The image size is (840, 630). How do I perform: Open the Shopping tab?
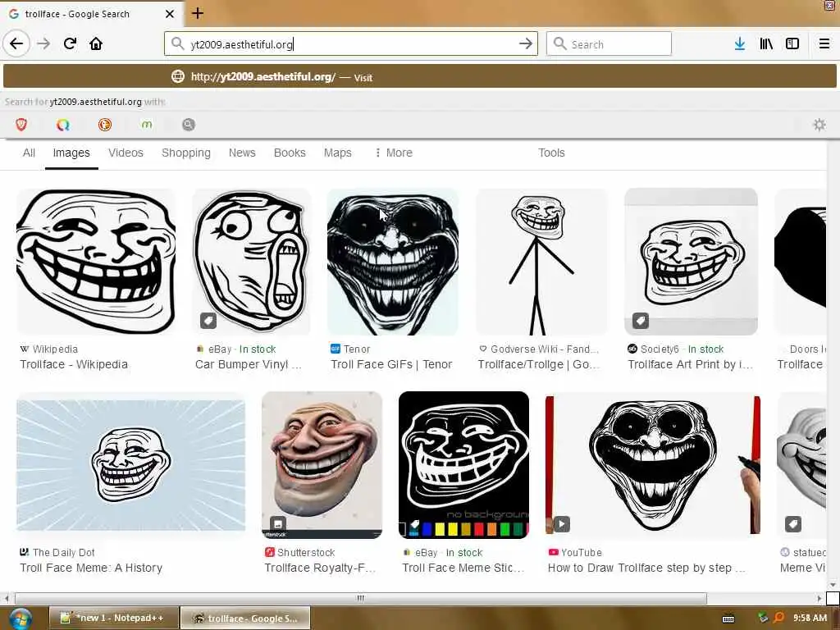186,153
